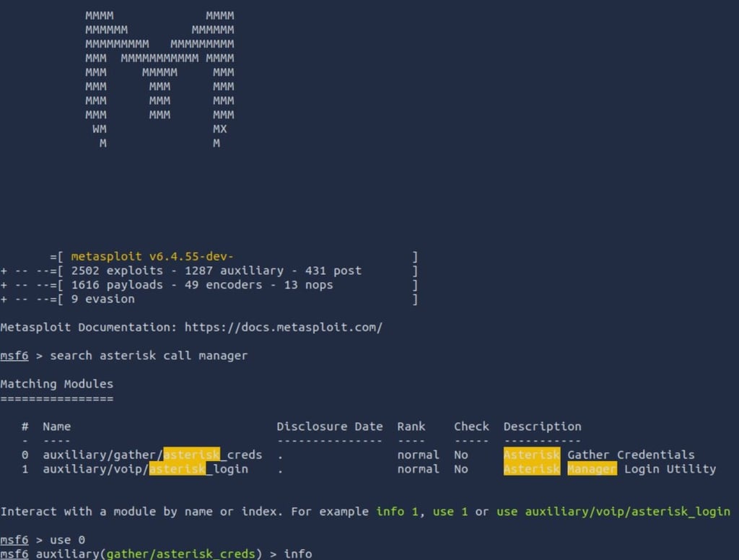Click the 'msf6' prompt before 'use 0'
Viewport: 739px width, 560px height.
point(14,540)
